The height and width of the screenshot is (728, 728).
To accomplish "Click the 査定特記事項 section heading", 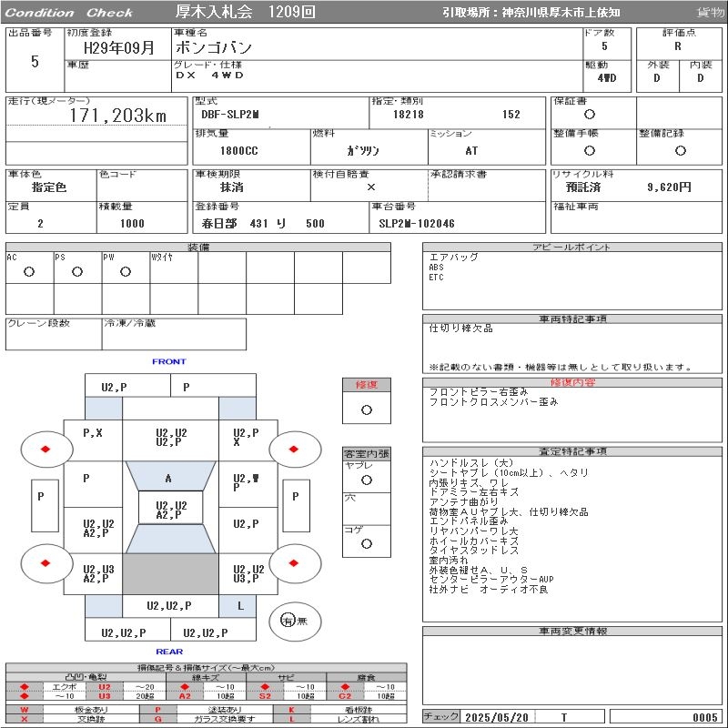I will [x=572, y=451].
